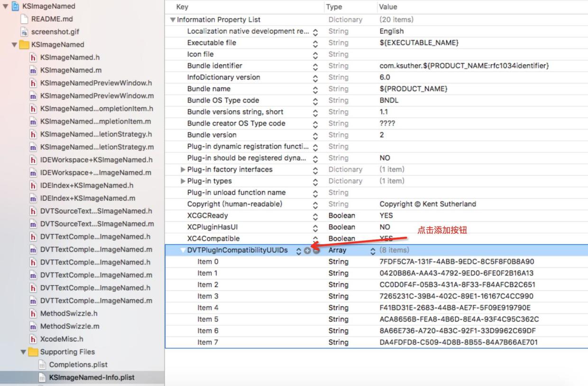Click the README.md file icon
This screenshot has height=386, width=588.
tap(24, 19)
